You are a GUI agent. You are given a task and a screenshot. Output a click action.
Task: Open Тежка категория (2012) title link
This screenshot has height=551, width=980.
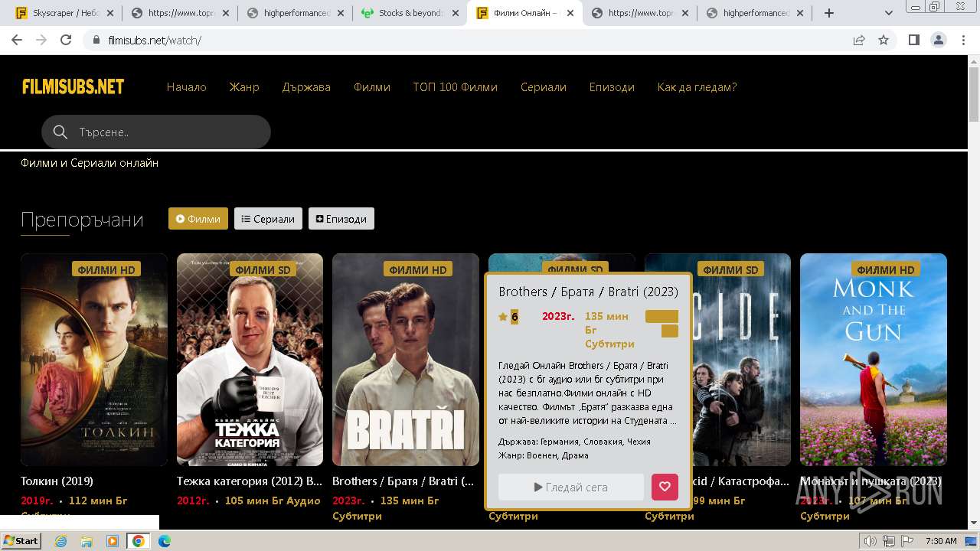coord(250,481)
